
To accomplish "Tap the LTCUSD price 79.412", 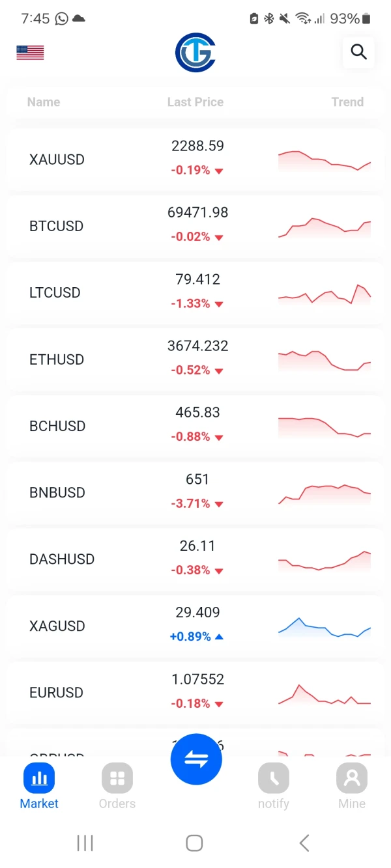I will click(198, 279).
